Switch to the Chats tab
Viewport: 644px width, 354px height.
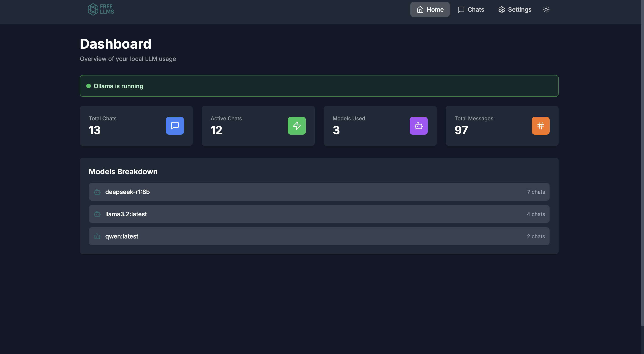[471, 9]
